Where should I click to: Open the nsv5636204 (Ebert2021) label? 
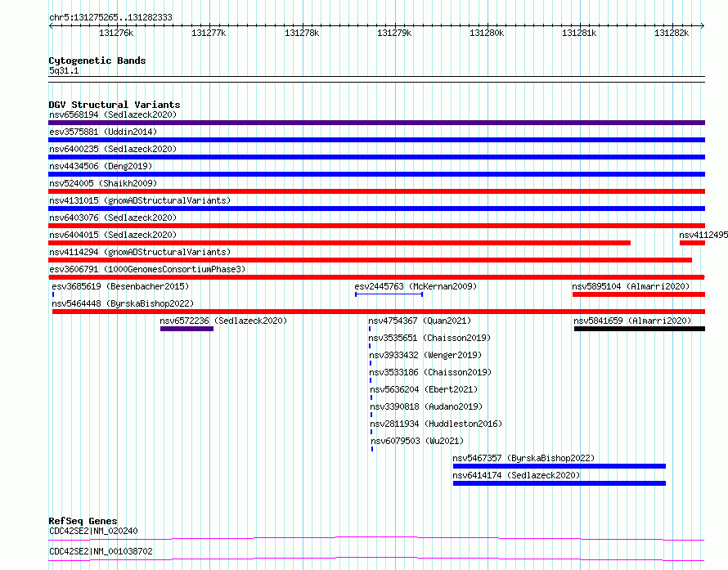point(424,389)
